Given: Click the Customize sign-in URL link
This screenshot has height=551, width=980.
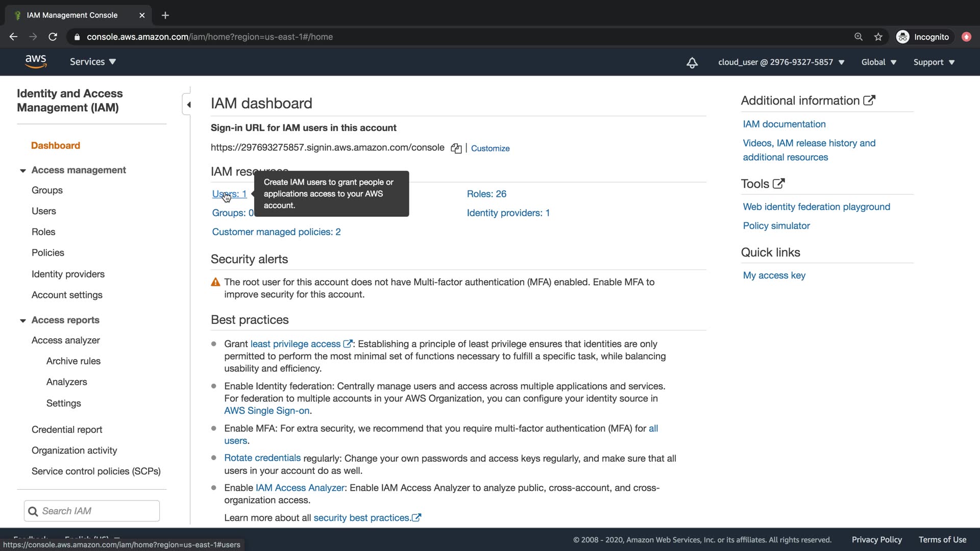Looking at the screenshot, I should pyautogui.click(x=490, y=148).
